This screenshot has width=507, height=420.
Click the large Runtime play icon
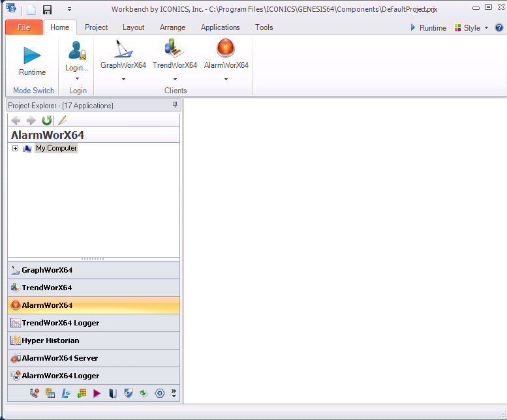[32, 55]
